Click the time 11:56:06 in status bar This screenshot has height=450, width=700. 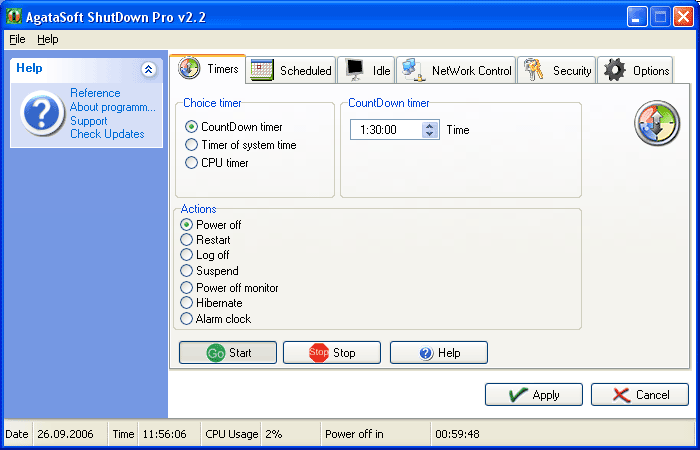[164, 434]
